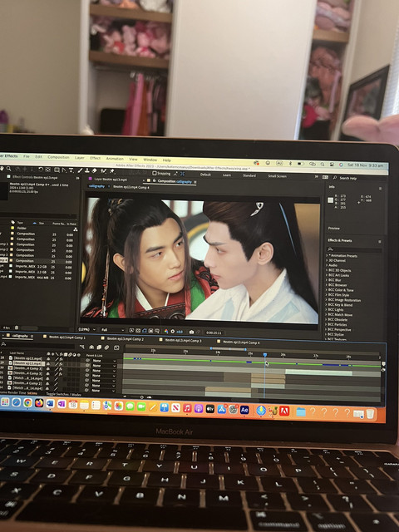Switch to the Beotm ep13.mp4 Comp 3 timeline tab
The image size is (399, 532).
pyautogui.click(x=183, y=340)
